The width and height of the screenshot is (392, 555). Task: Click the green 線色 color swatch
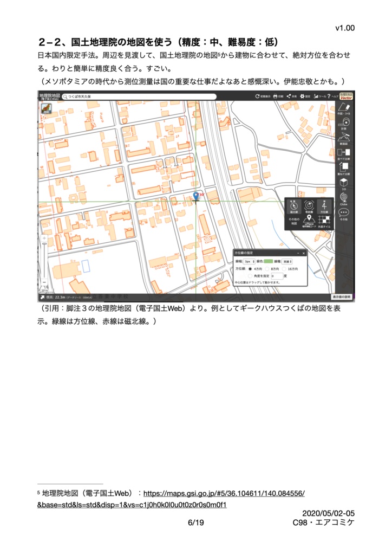pyautogui.click(x=269, y=261)
